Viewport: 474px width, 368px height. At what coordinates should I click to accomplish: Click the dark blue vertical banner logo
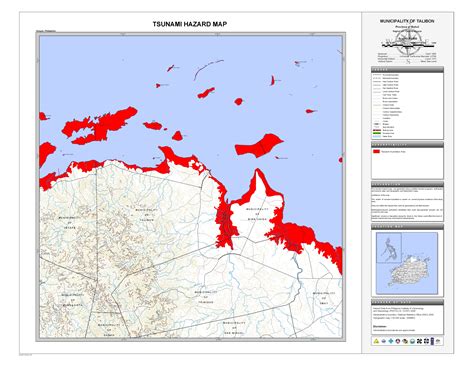[x=432, y=341]
